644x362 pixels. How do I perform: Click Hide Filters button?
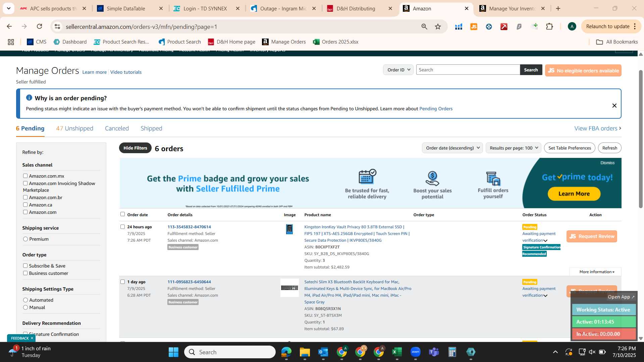click(x=135, y=148)
